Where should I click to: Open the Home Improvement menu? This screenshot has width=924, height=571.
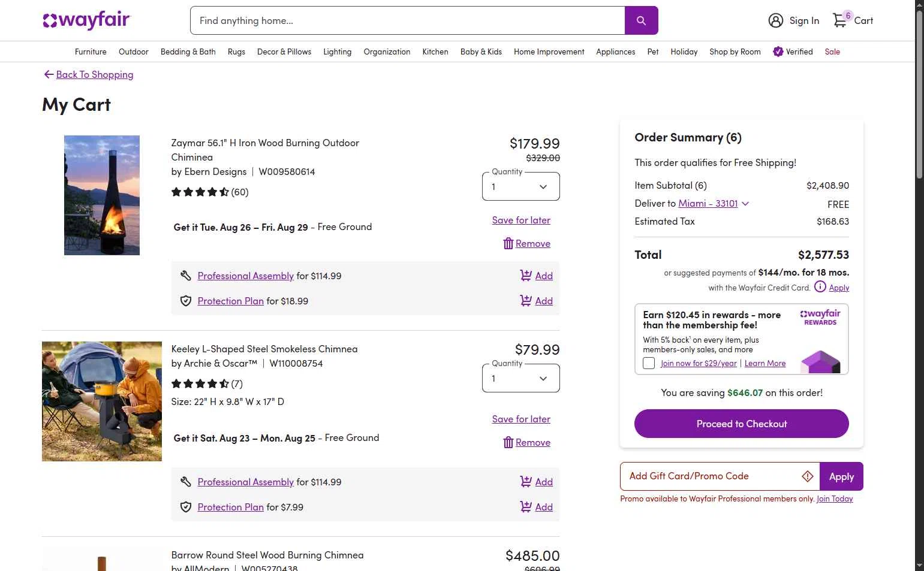click(x=549, y=52)
